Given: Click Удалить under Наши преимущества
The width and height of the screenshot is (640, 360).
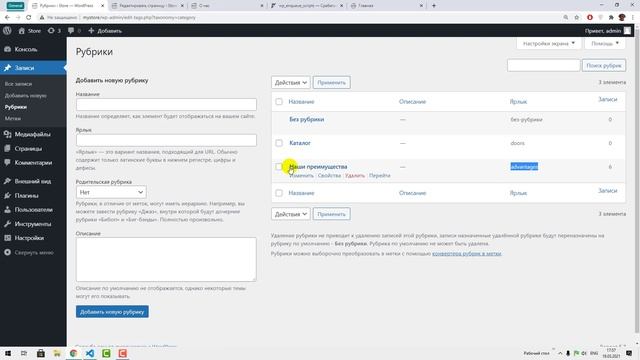Looking at the screenshot, I should (x=355, y=176).
